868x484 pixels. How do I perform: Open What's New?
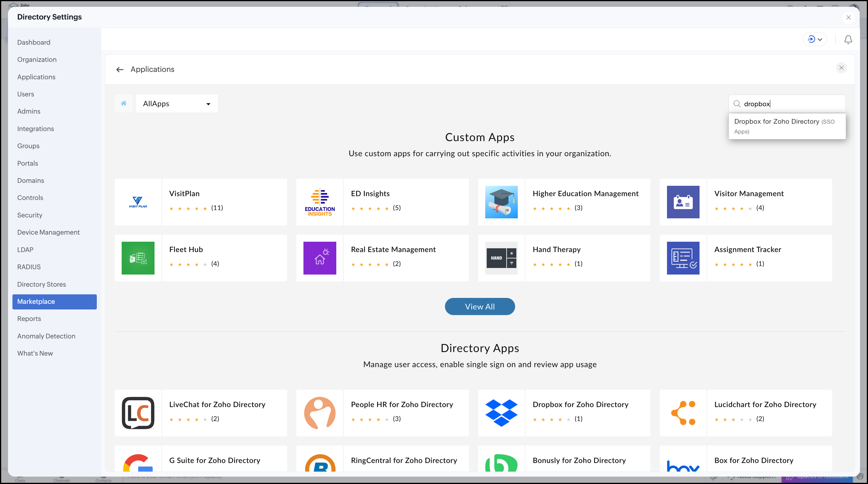pyautogui.click(x=35, y=354)
